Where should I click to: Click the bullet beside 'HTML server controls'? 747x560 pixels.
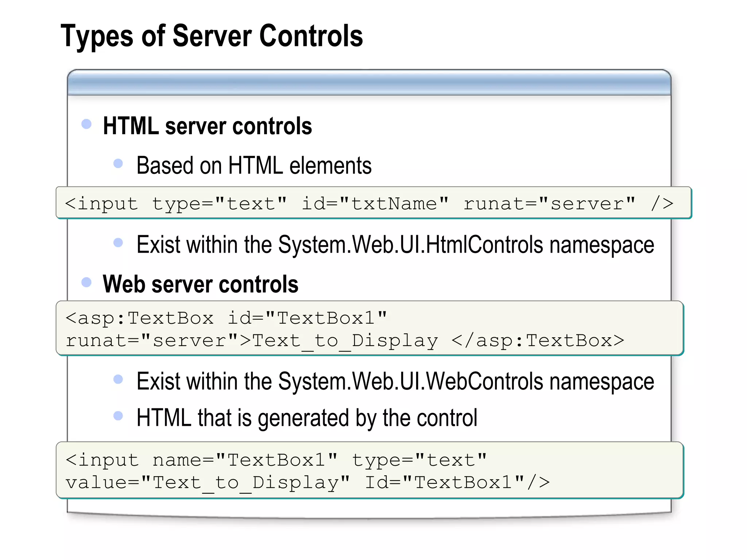[x=86, y=124]
